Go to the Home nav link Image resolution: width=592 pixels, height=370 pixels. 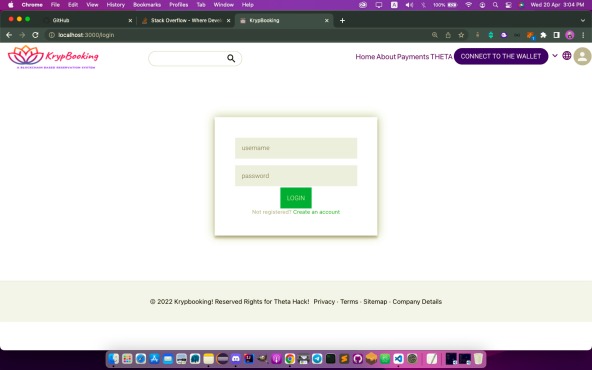[365, 57]
